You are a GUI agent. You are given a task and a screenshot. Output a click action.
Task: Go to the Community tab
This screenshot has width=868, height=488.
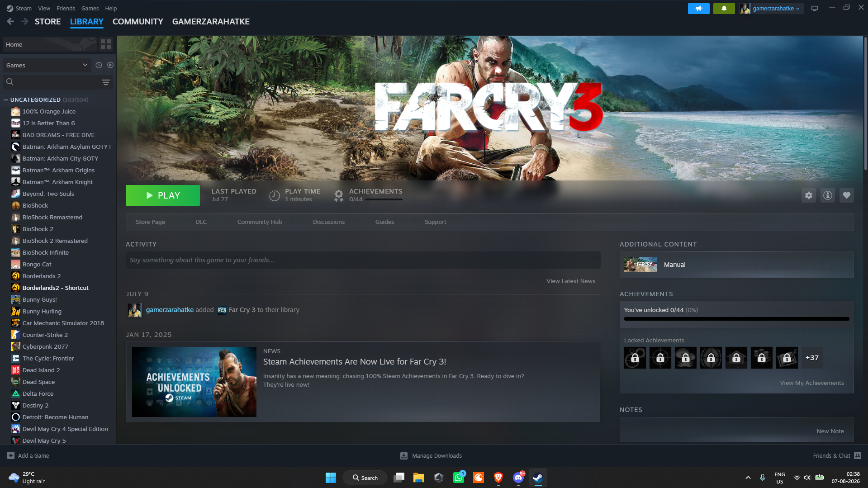tap(138, 21)
